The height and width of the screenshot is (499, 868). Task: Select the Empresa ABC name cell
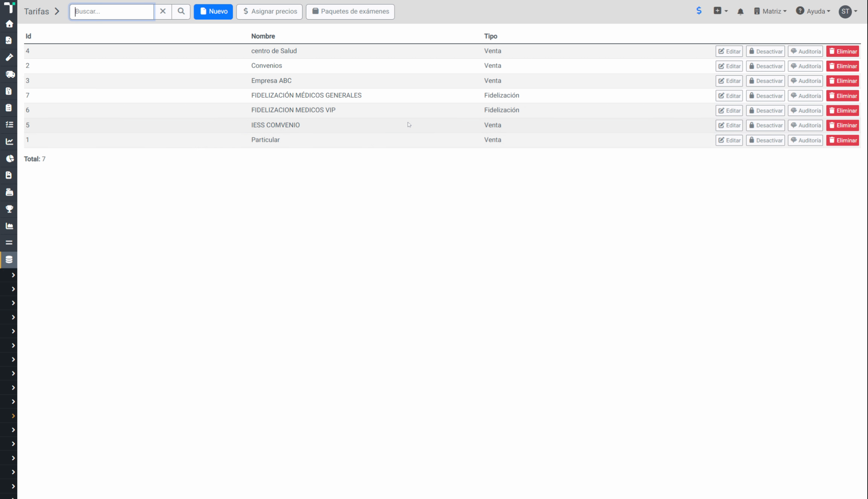pyautogui.click(x=271, y=81)
